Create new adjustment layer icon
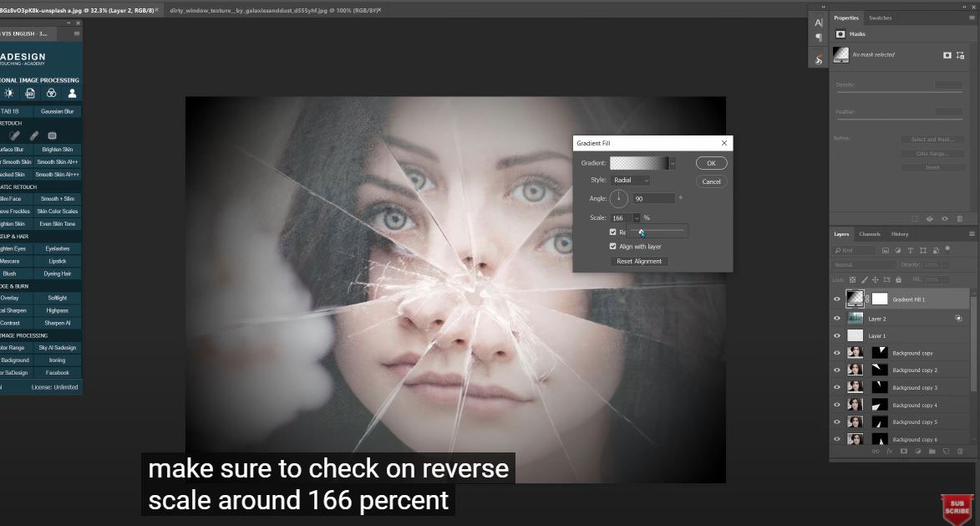Image resolution: width=980 pixels, height=526 pixels. [918, 451]
